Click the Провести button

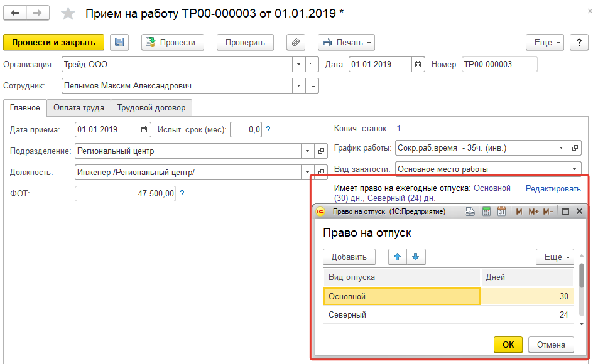(172, 42)
